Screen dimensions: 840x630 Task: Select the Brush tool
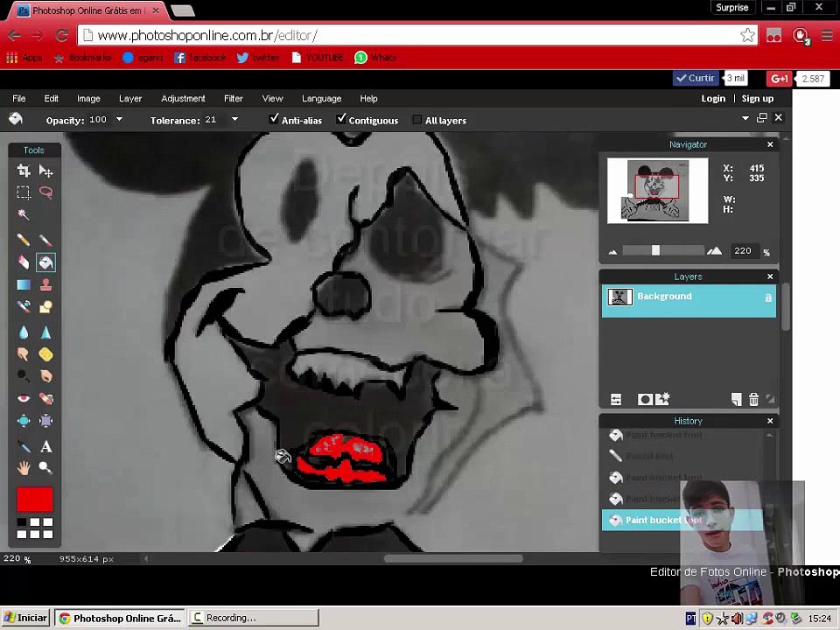(x=46, y=240)
